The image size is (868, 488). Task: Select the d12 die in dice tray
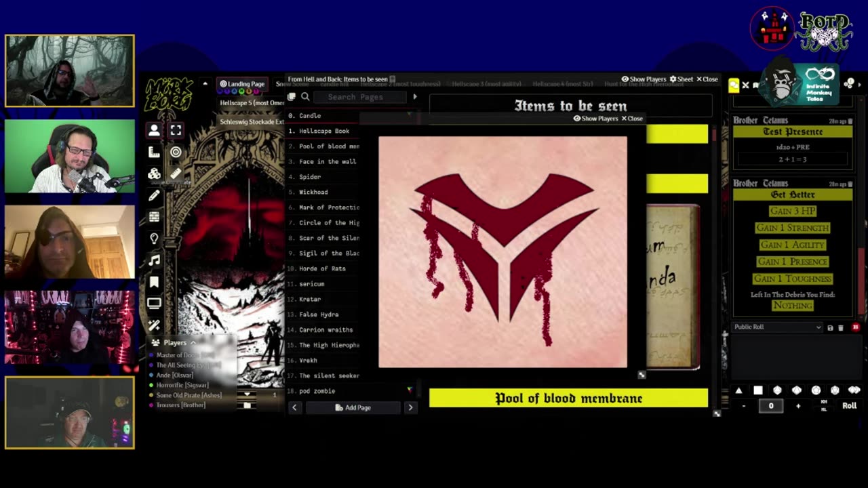pos(816,390)
